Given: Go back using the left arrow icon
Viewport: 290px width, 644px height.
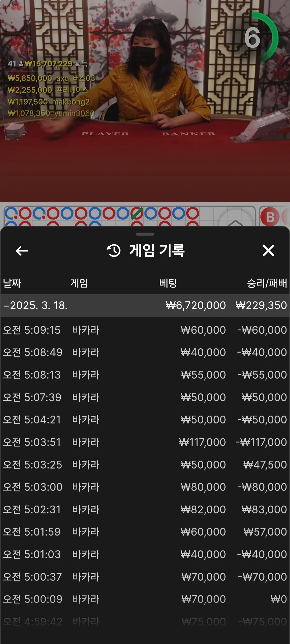Looking at the screenshot, I should coord(22,251).
